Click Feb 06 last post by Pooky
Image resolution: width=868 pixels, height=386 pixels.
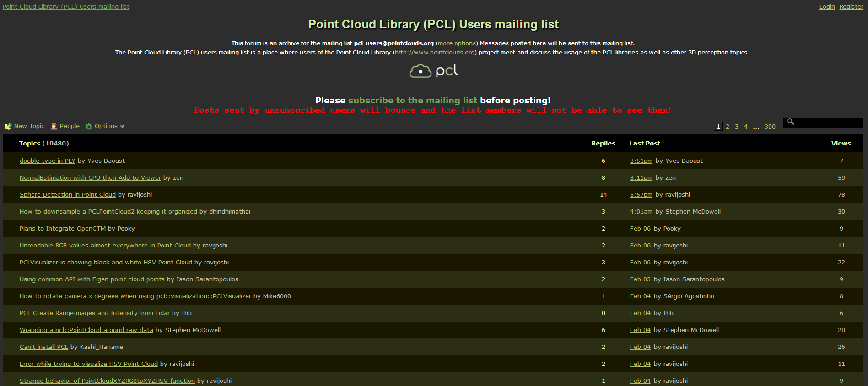click(x=640, y=229)
